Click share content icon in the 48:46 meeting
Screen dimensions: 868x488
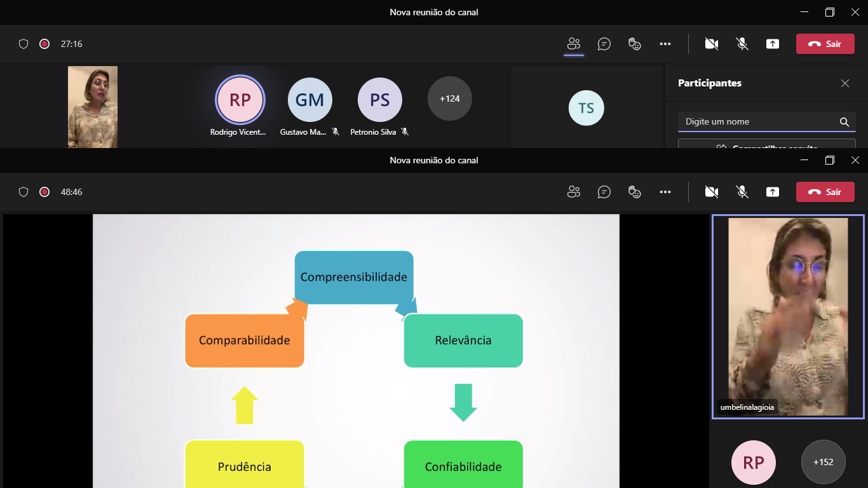pyautogui.click(x=772, y=192)
